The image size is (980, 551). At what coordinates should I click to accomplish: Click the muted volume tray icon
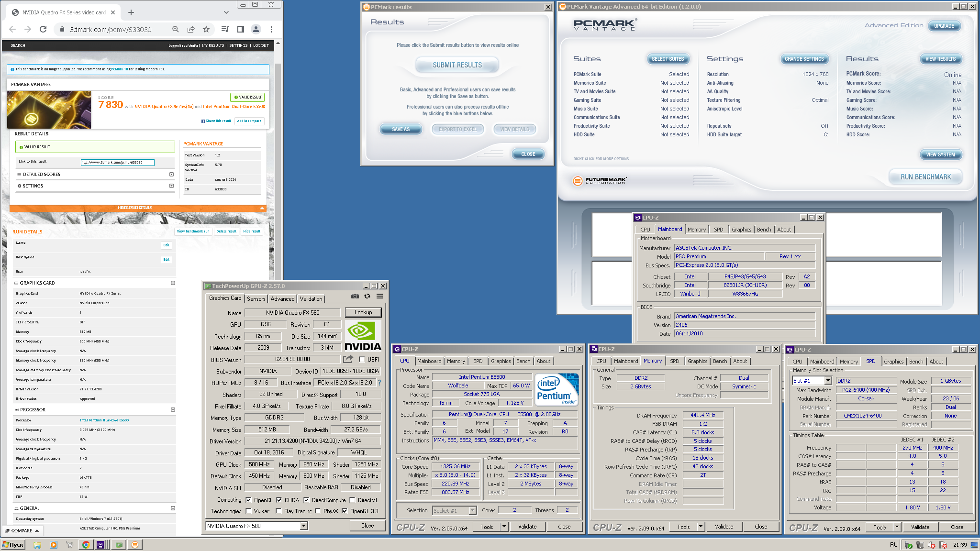click(932, 545)
